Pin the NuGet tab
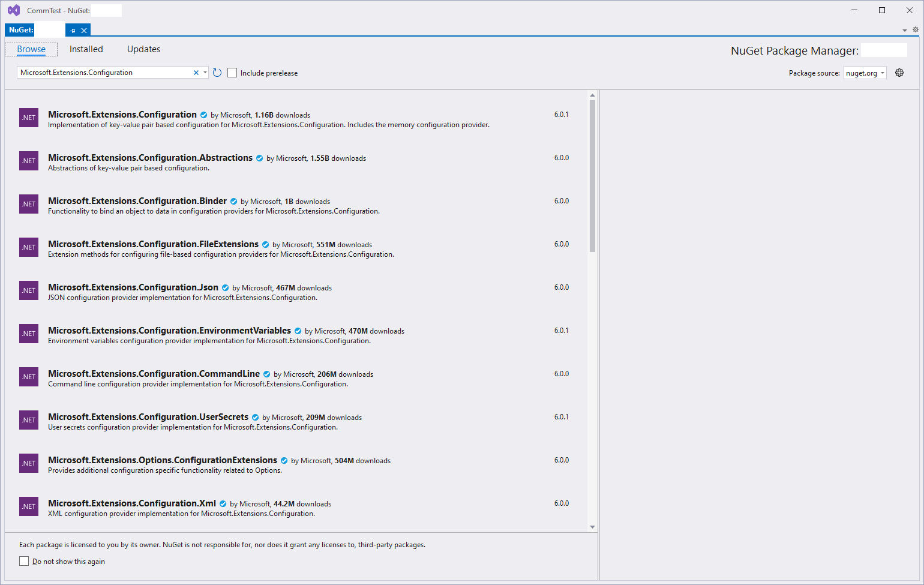This screenshot has width=924, height=585. click(73, 31)
